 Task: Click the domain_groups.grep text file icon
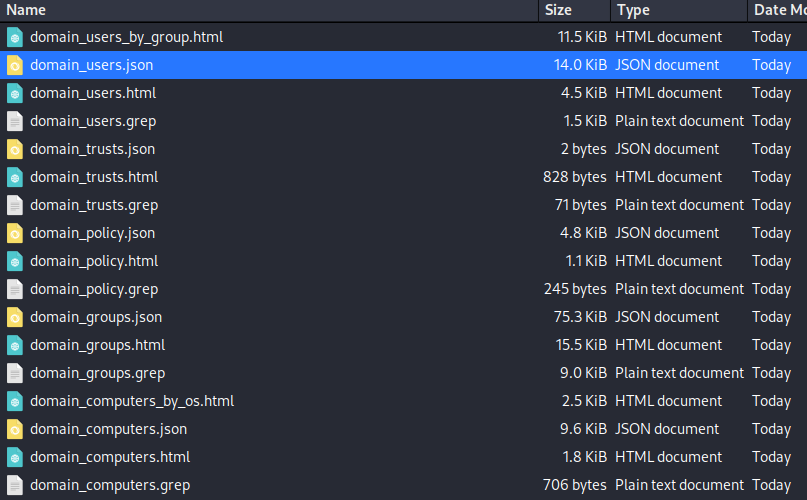14,373
